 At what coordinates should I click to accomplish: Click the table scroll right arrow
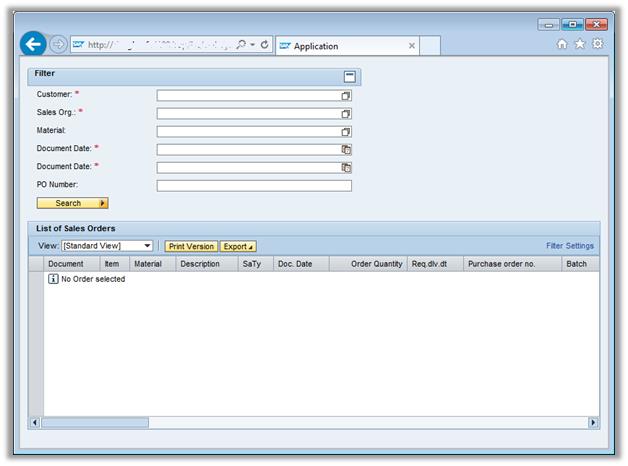click(x=593, y=422)
